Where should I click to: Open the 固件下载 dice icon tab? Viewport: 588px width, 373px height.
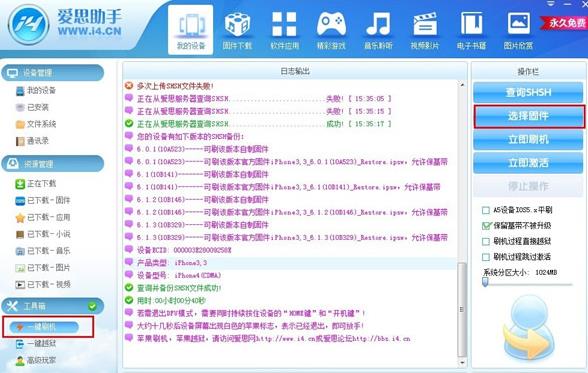click(237, 31)
